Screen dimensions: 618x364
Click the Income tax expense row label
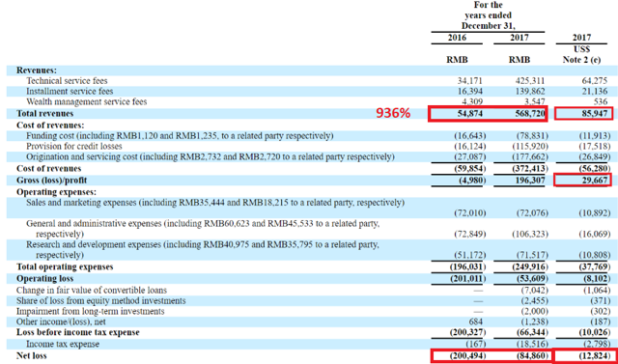(x=63, y=344)
